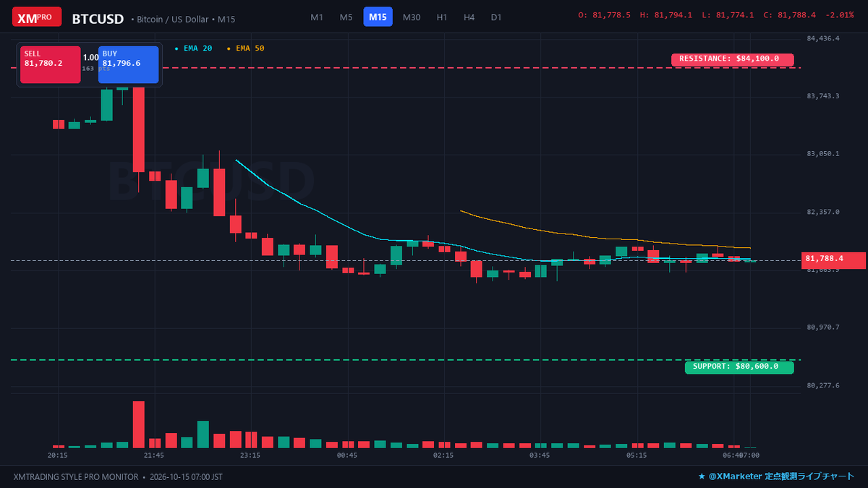Click the 03:45 time axis label

point(540,455)
